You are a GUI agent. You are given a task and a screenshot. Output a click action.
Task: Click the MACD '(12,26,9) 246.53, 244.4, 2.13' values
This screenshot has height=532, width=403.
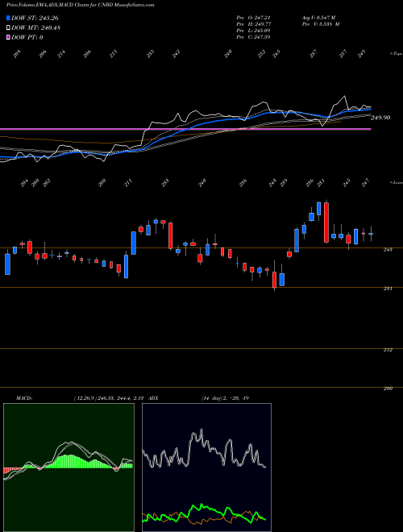(x=110, y=398)
